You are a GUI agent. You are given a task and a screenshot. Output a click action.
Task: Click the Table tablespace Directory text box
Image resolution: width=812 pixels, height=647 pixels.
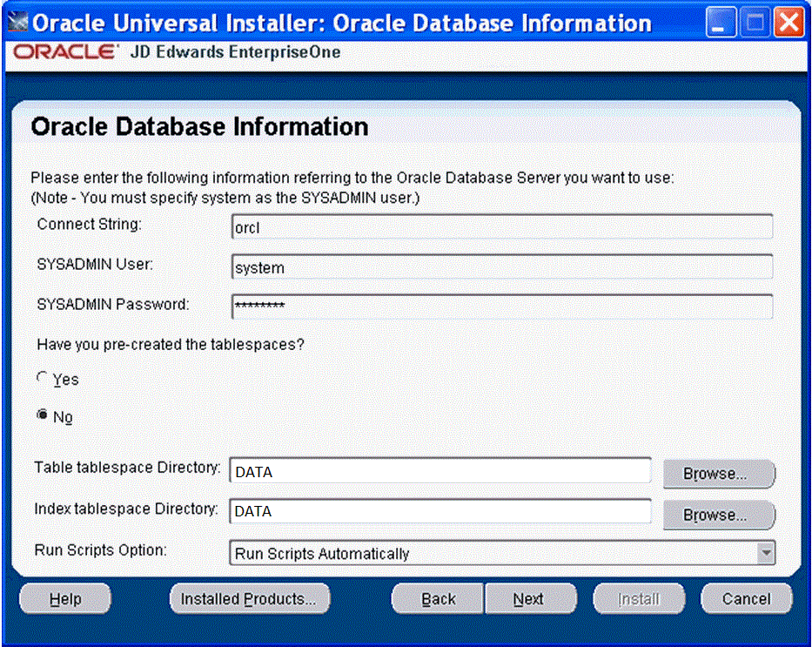tap(440, 471)
